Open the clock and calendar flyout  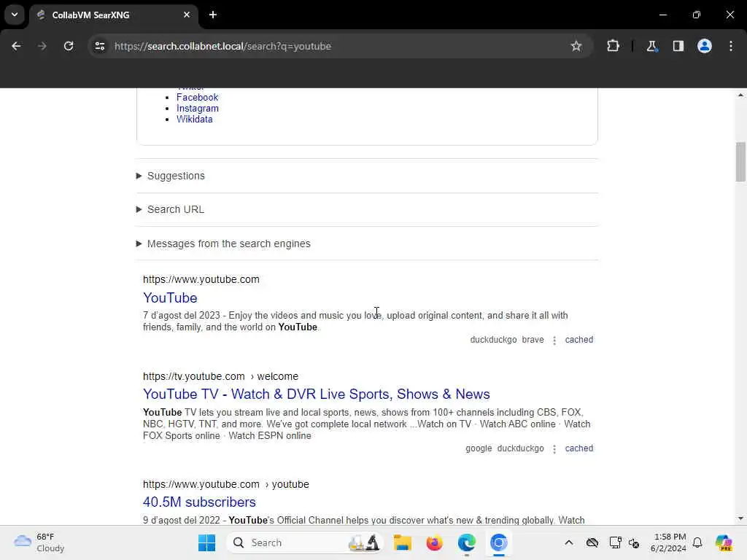(668, 542)
